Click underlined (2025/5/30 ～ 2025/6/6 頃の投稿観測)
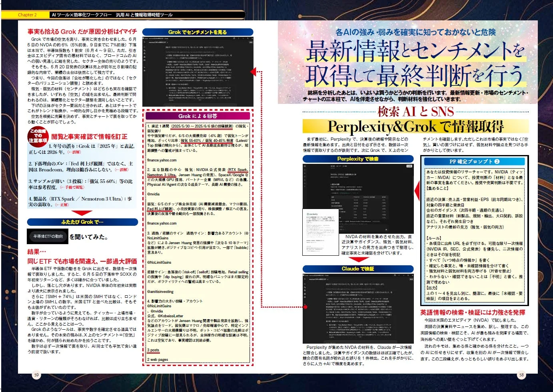 pyautogui.click(x=202, y=126)
